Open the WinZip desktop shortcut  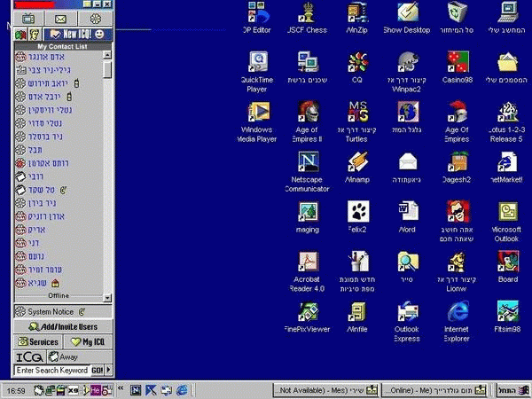(x=357, y=18)
